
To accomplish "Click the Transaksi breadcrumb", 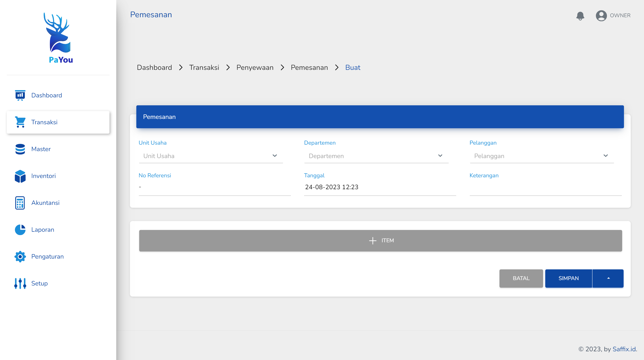I will pyautogui.click(x=204, y=68).
